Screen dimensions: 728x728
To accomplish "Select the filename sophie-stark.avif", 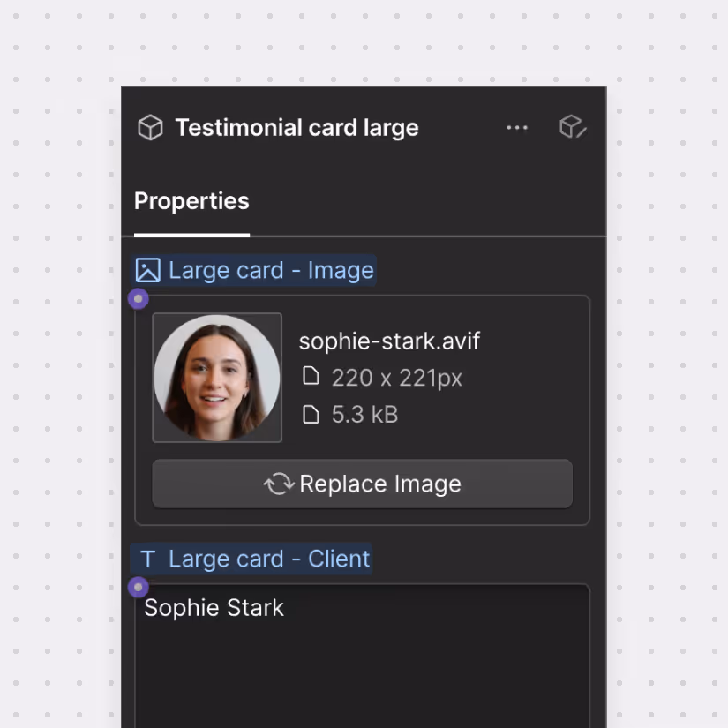I will (x=390, y=341).
